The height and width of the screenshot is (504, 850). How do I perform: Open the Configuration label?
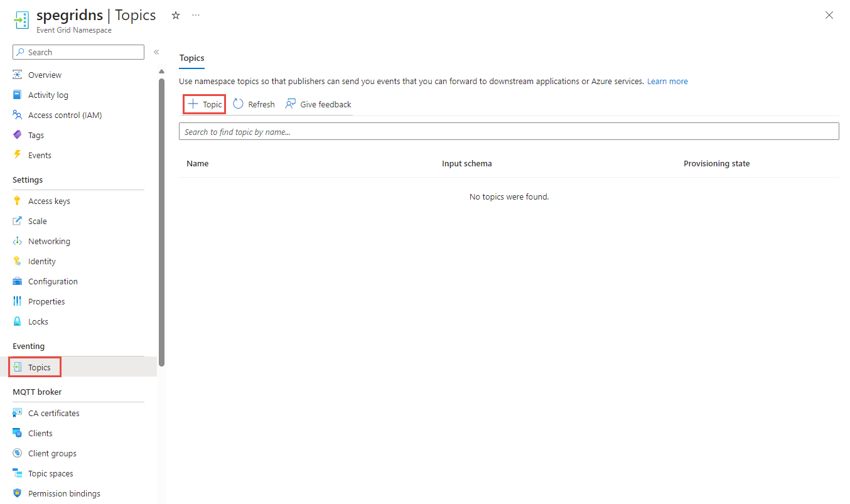(53, 282)
